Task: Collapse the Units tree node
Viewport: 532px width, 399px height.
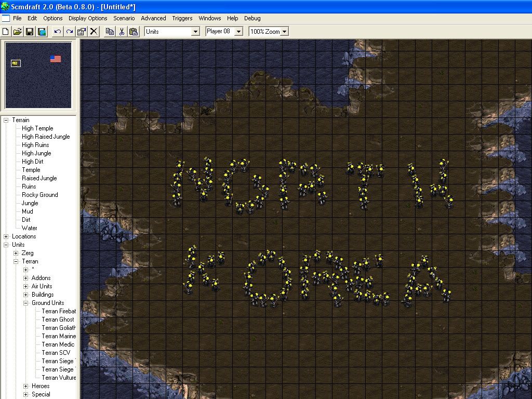Action: [6, 245]
